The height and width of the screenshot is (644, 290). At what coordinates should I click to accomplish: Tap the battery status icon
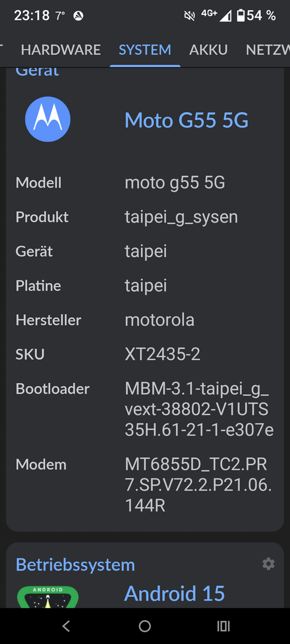pyautogui.click(x=240, y=16)
